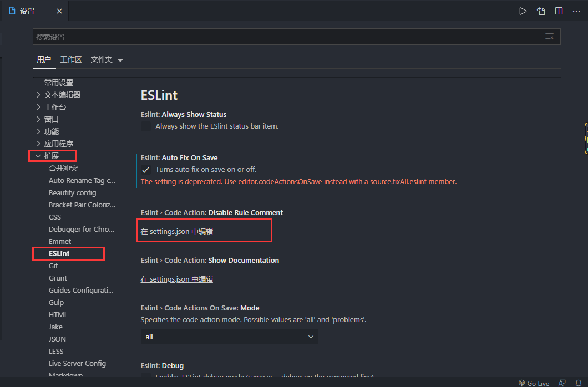This screenshot has height=387, width=588.
Task: Select HTML in extension list
Action: tap(58, 315)
